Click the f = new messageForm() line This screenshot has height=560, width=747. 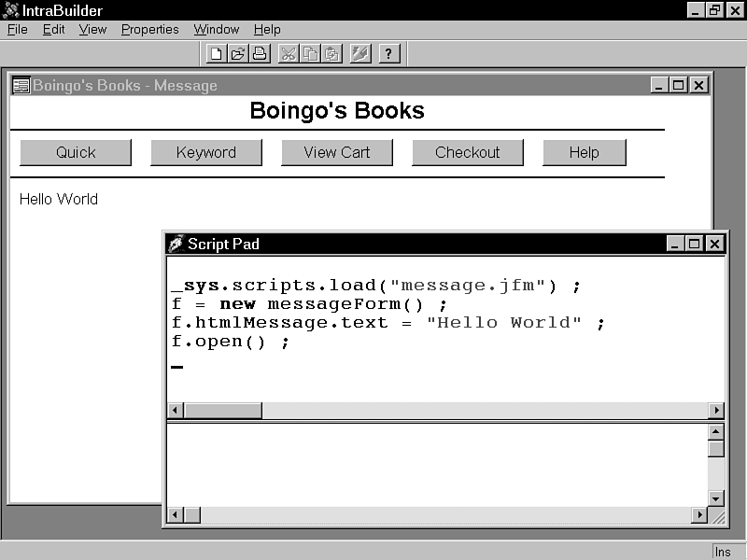pyautogui.click(x=309, y=304)
